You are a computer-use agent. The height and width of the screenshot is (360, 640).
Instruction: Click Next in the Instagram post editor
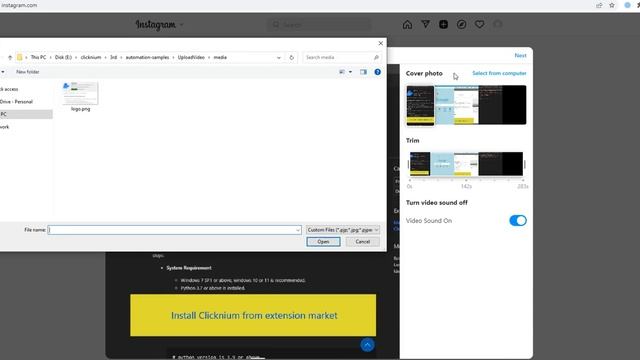520,56
